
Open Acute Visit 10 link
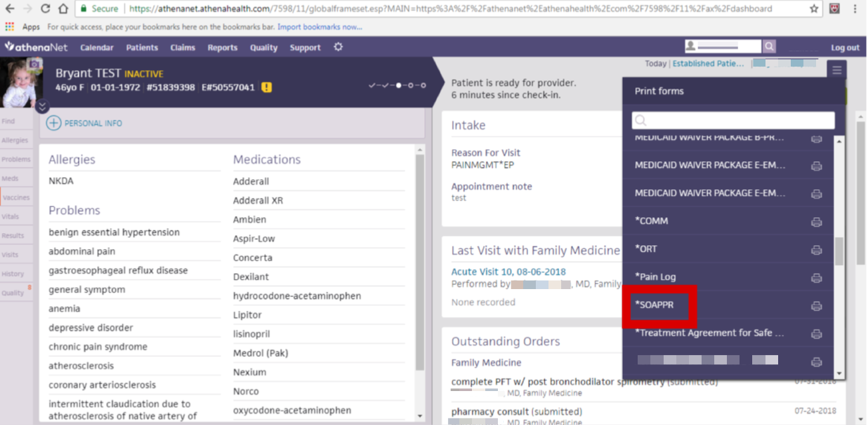click(508, 272)
